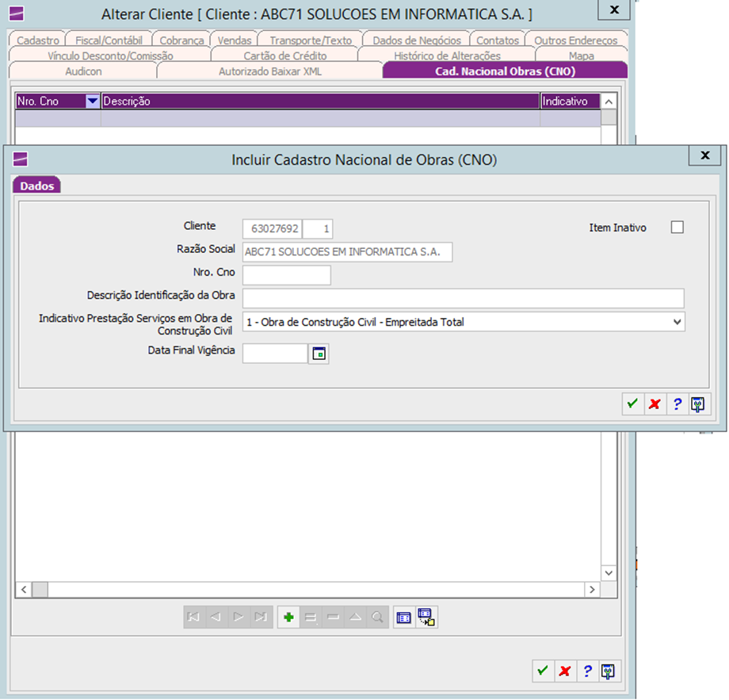Click the configuration icon in CNO dialog

(x=698, y=404)
